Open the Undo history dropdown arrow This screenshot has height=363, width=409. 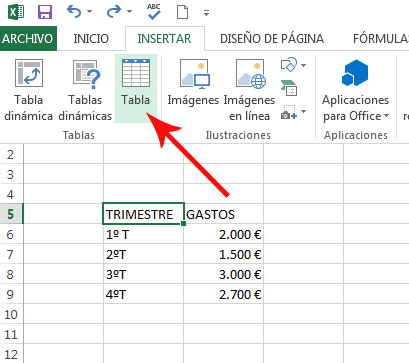click(90, 12)
